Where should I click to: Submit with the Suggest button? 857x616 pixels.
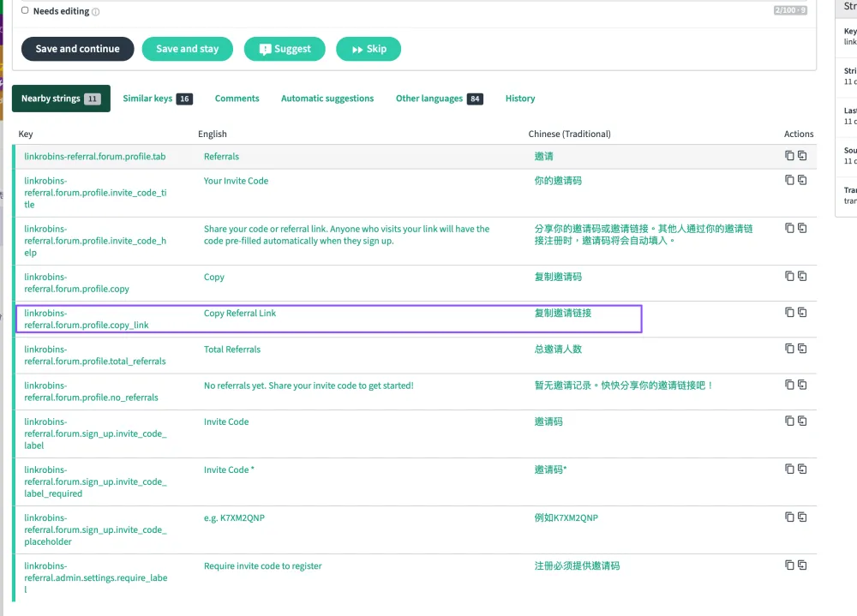pyautogui.click(x=285, y=49)
